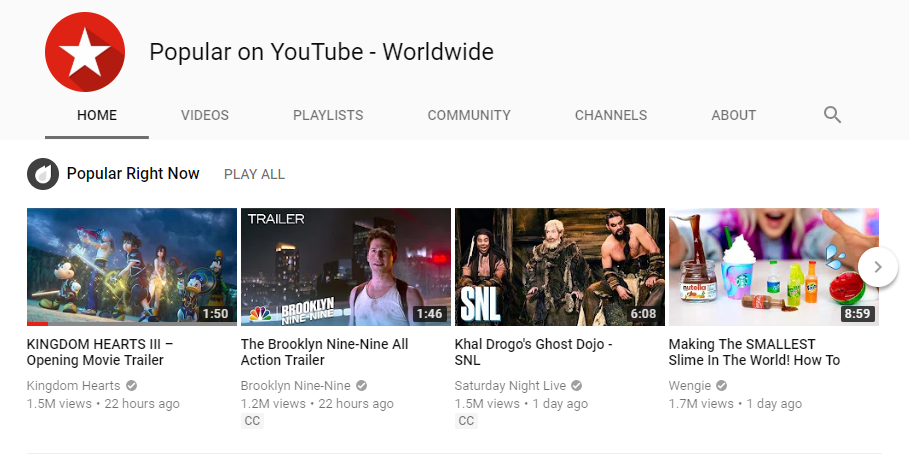Open the smallest slime video thumbnail
Screen dimensions: 909x465
[773, 266]
